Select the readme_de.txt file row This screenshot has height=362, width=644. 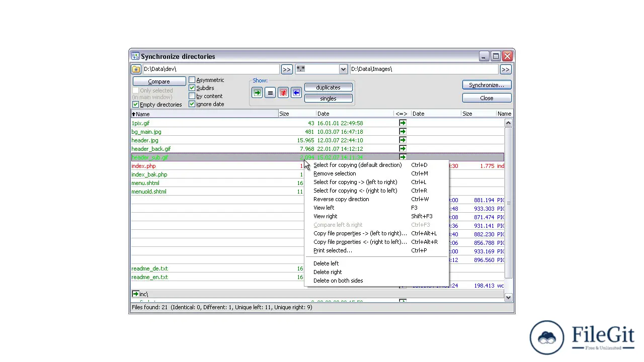(x=218, y=268)
